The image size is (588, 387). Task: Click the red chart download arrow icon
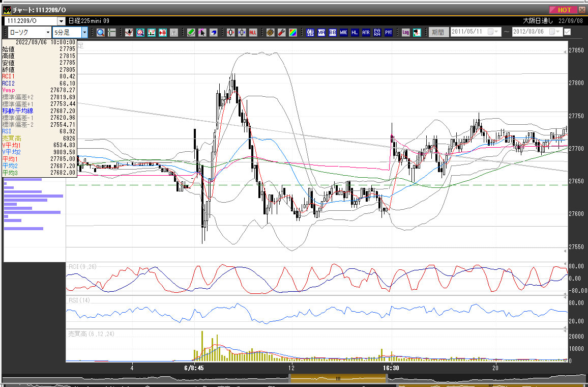(129, 33)
